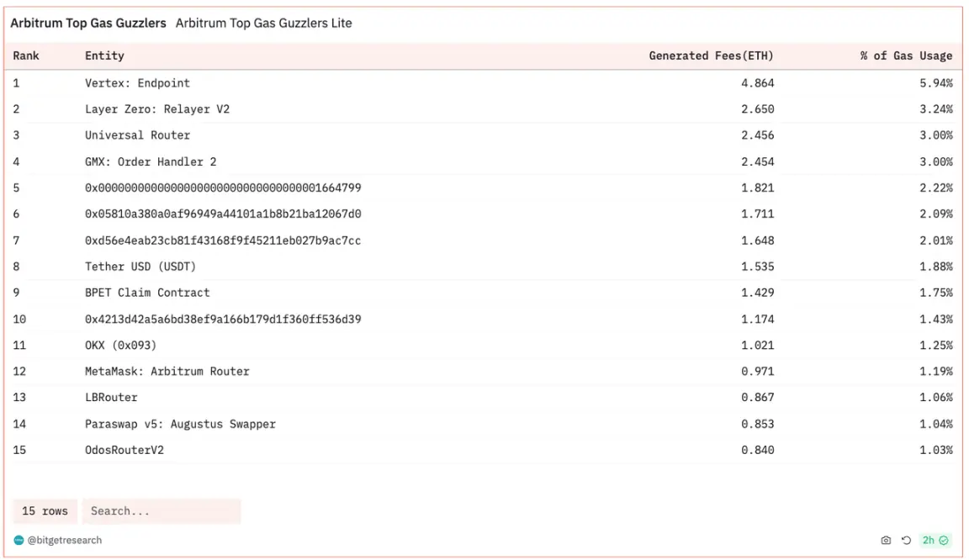This screenshot has width=969, height=560.
Task: Click the bitgetresearch avatar icon
Action: [x=19, y=540]
